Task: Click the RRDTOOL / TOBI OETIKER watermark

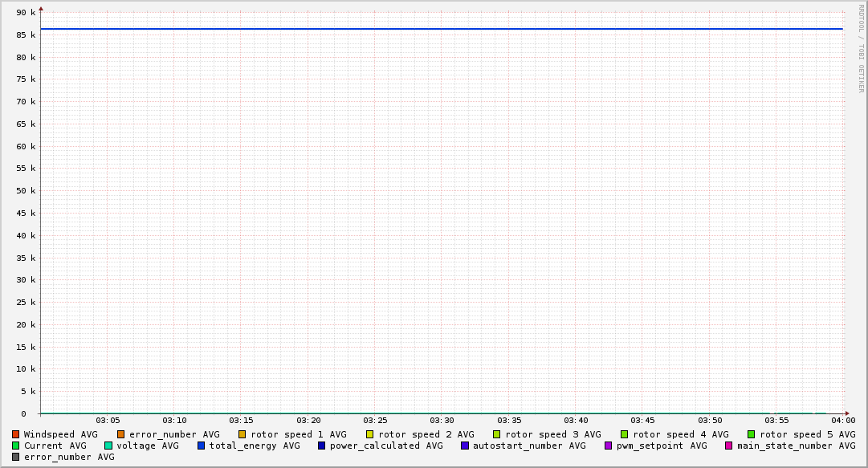Action: pyautogui.click(x=861, y=48)
